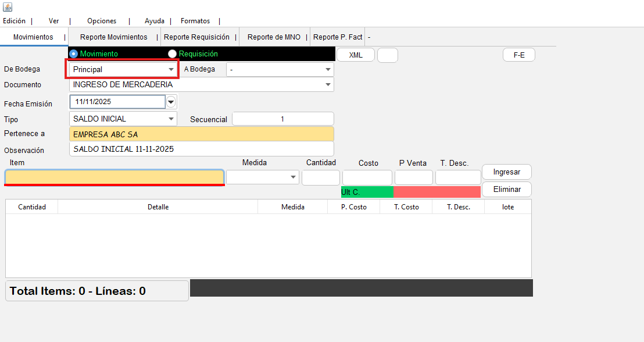Screen dimensions: 644x342
Task: Click the F-E button
Action: [x=518, y=55]
